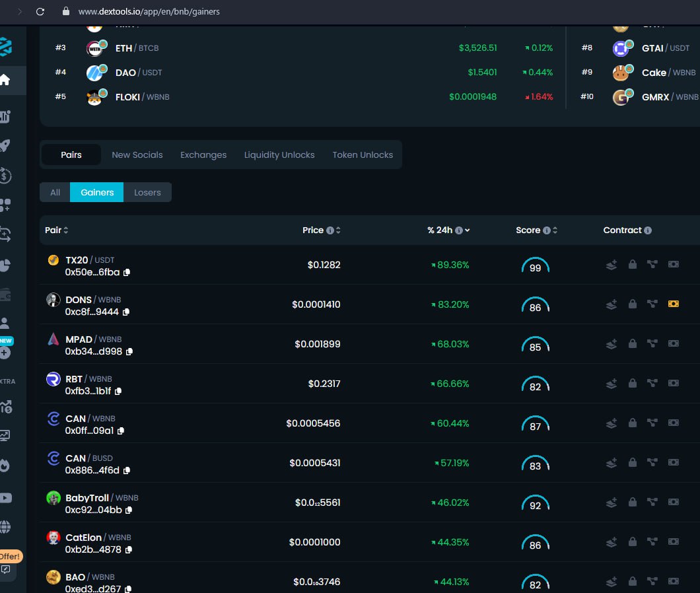This screenshot has height=593, width=700.
Task: Click the browser address bar URL
Action: 149,12
